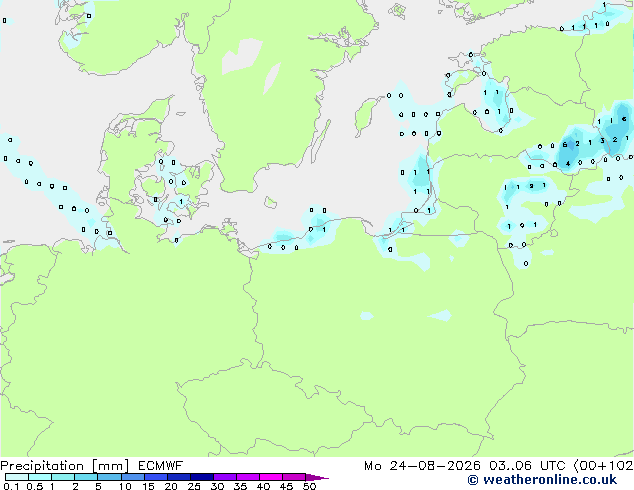Click the weatheronline.co.uk copyright link
The height and width of the screenshot is (490, 634).
coord(542,480)
